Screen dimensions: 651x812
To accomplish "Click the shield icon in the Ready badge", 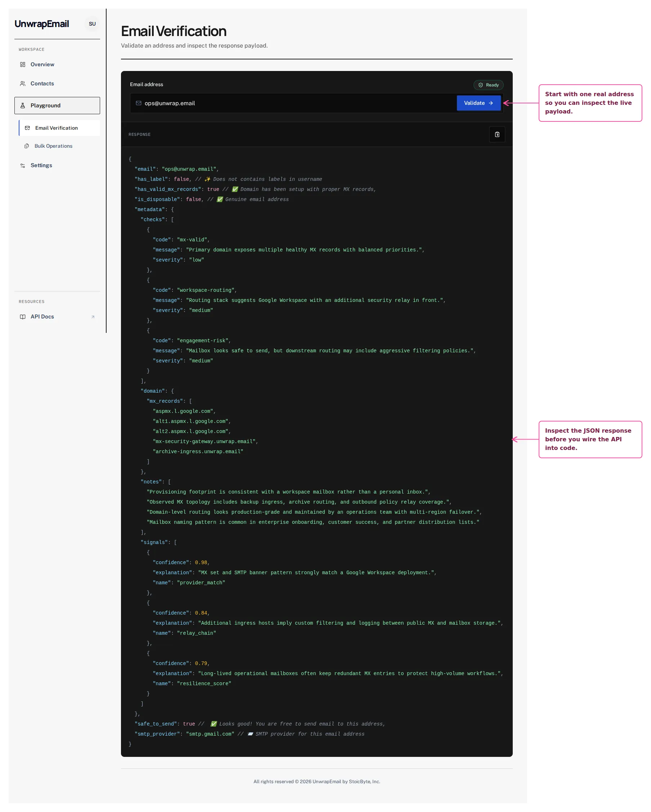I will click(480, 85).
